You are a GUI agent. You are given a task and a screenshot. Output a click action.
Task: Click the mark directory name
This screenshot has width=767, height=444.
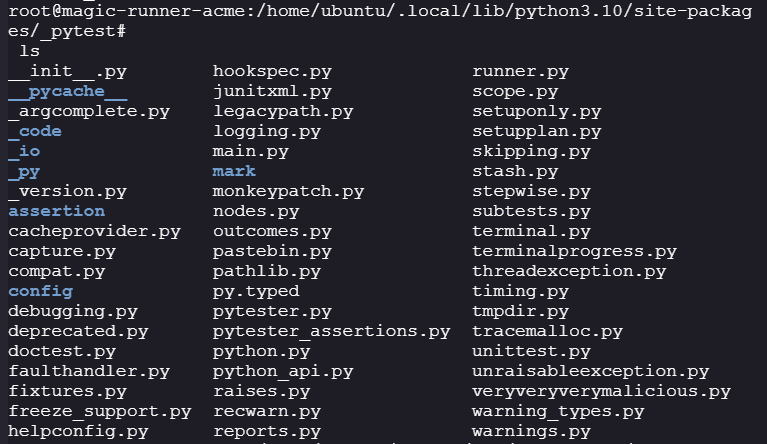(234, 171)
